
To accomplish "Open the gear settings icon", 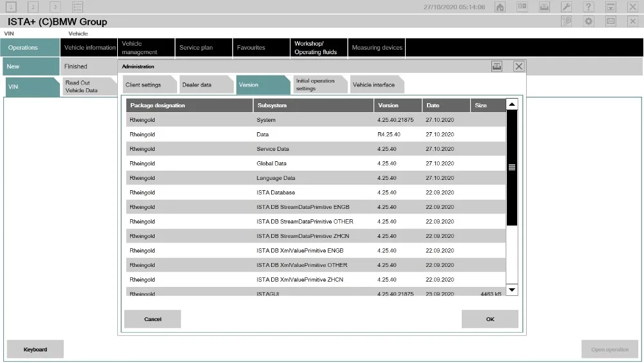I will [589, 21].
